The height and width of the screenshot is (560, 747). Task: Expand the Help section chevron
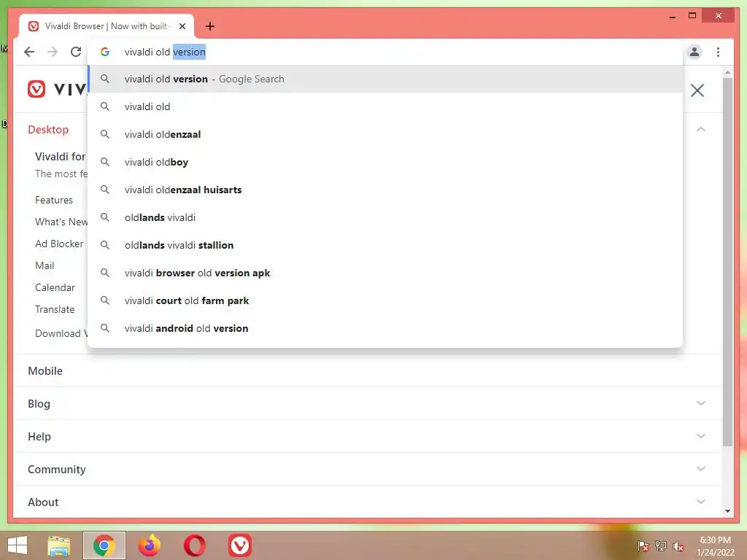pos(701,436)
